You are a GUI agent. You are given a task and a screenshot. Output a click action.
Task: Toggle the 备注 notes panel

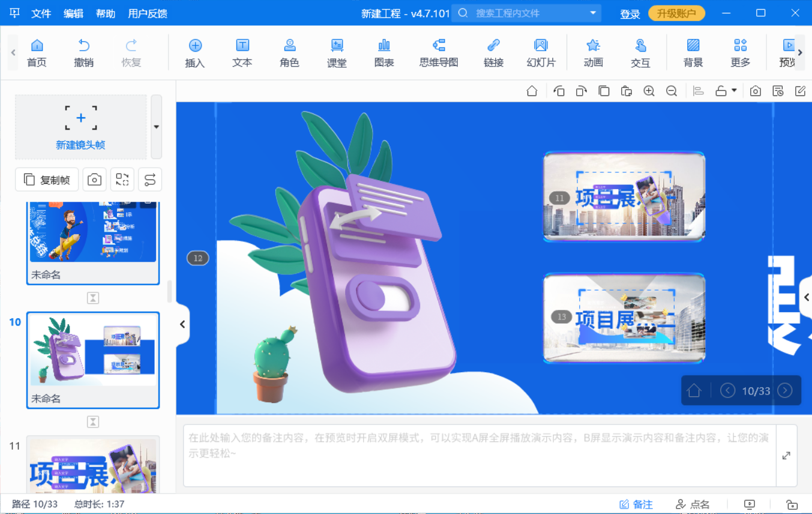pos(636,504)
